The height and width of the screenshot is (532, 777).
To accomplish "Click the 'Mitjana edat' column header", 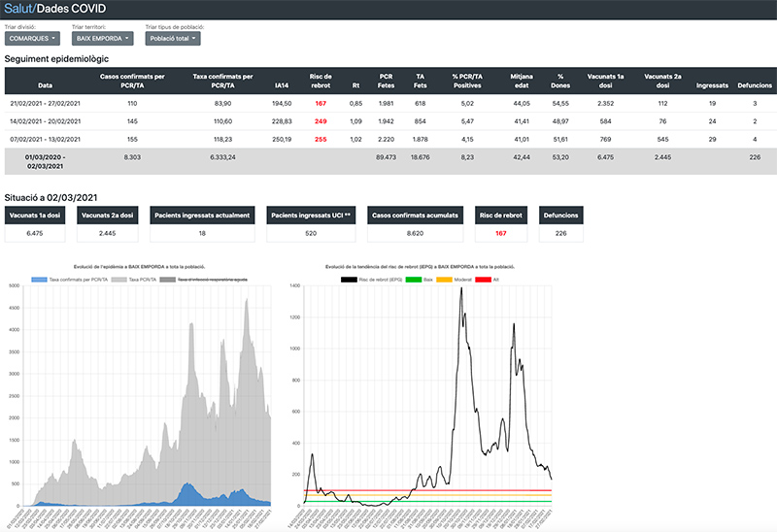I will coord(522,81).
